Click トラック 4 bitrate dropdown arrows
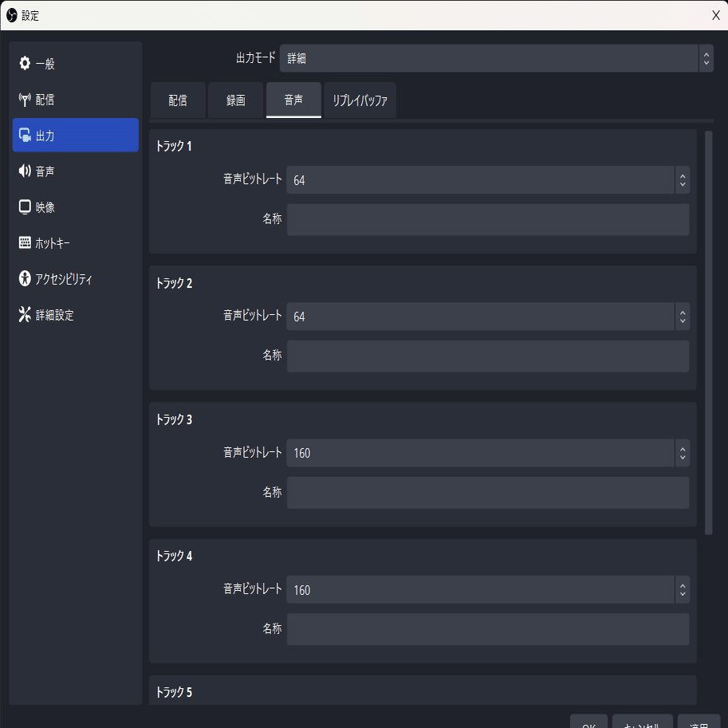 coord(683,589)
